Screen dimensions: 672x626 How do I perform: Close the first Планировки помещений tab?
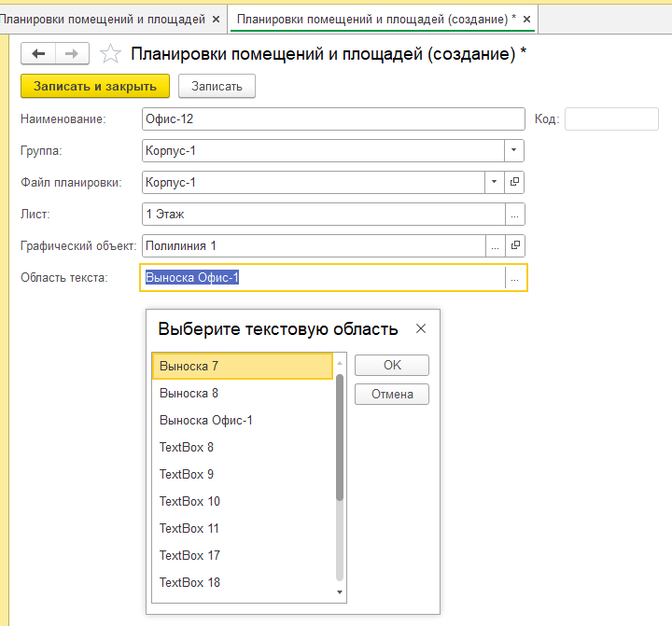tap(217, 19)
